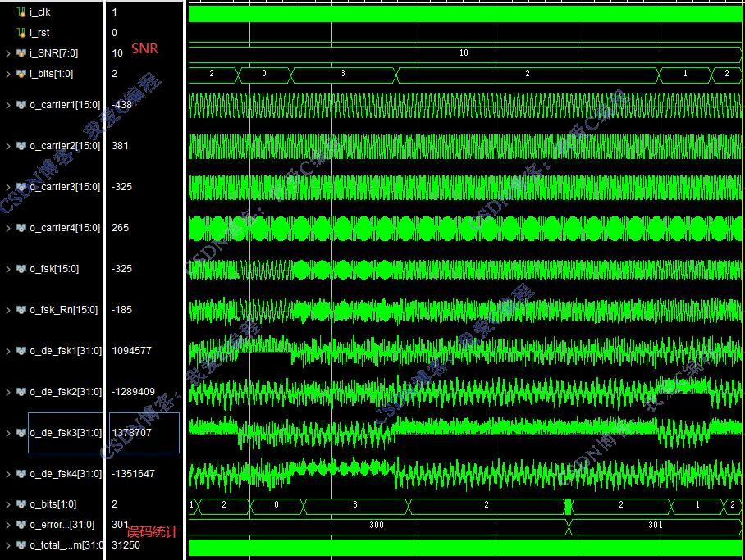Click the o_error waveform segment showing 301
The image size is (745, 560).
point(656,526)
